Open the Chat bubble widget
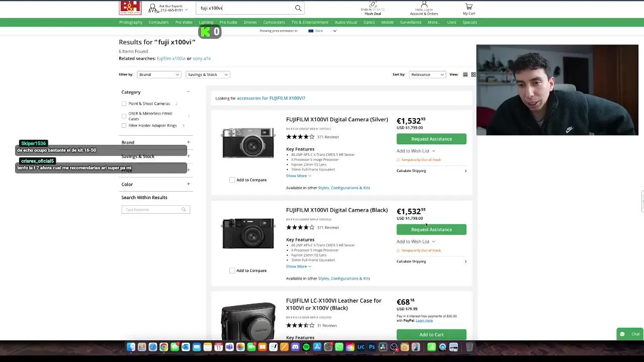Viewport: 644px width, 362px height. [x=629, y=334]
